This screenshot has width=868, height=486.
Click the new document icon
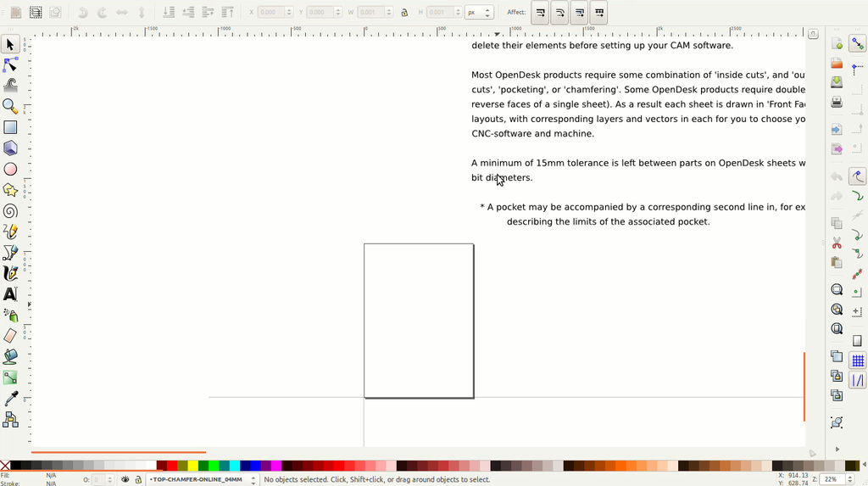[837, 44]
